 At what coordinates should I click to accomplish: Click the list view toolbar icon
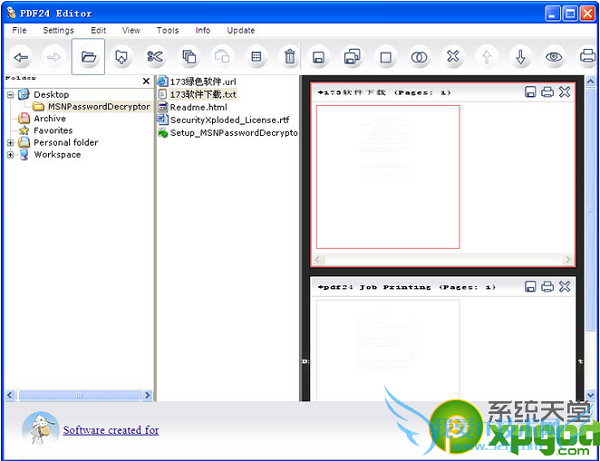tap(256, 57)
